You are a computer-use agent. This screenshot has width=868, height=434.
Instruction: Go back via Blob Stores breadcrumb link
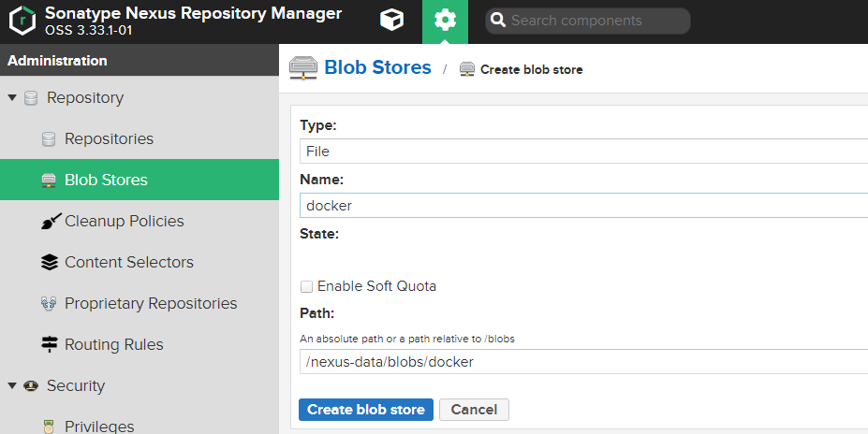tap(377, 67)
